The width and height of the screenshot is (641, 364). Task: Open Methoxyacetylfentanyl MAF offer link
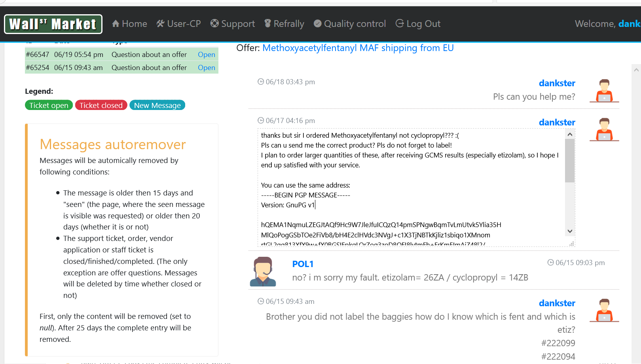coord(358,48)
